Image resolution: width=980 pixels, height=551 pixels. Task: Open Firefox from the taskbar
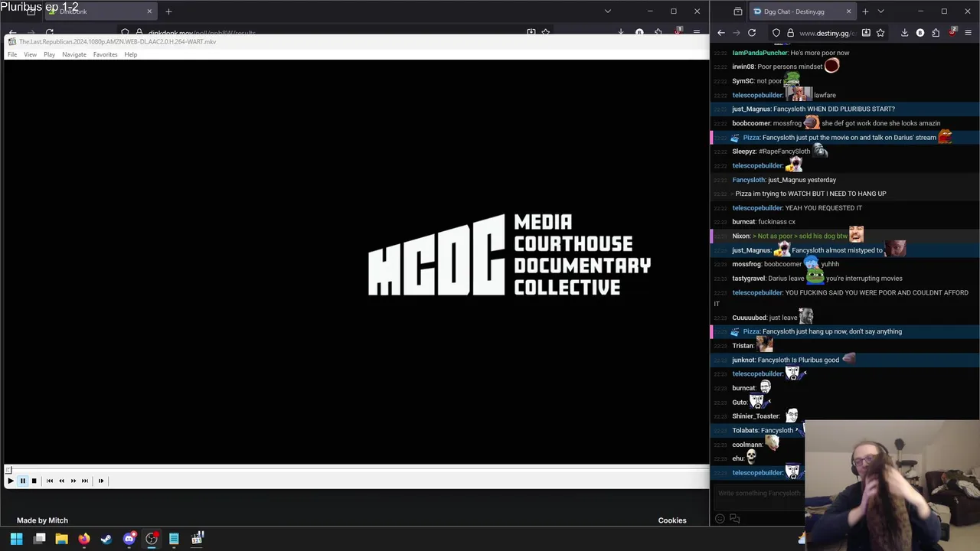click(84, 539)
